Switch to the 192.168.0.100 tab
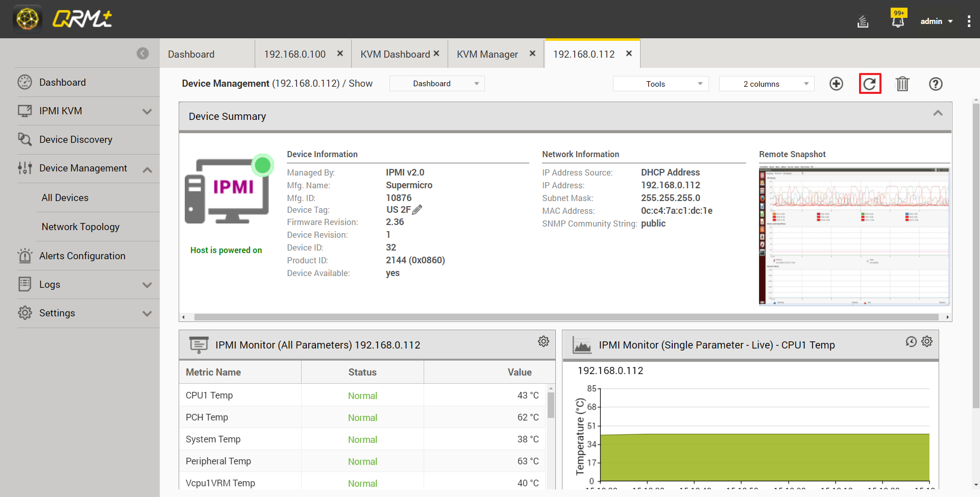 coord(295,54)
